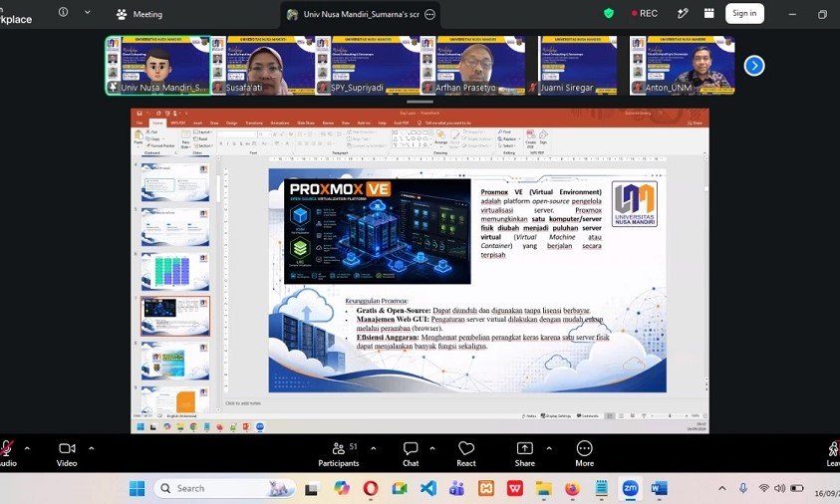Open the Meeting tab in Zoom
This screenshot has height=504, width=840.
[140, 15]
